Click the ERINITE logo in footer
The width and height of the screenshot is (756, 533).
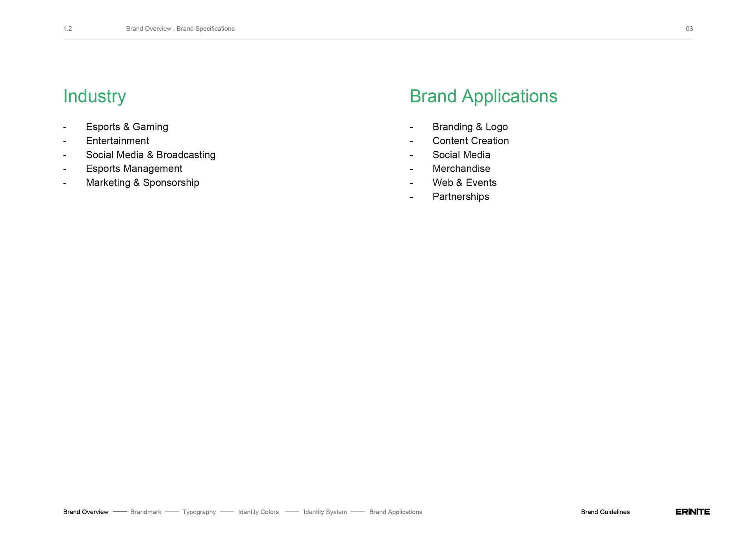pos(692,512)
